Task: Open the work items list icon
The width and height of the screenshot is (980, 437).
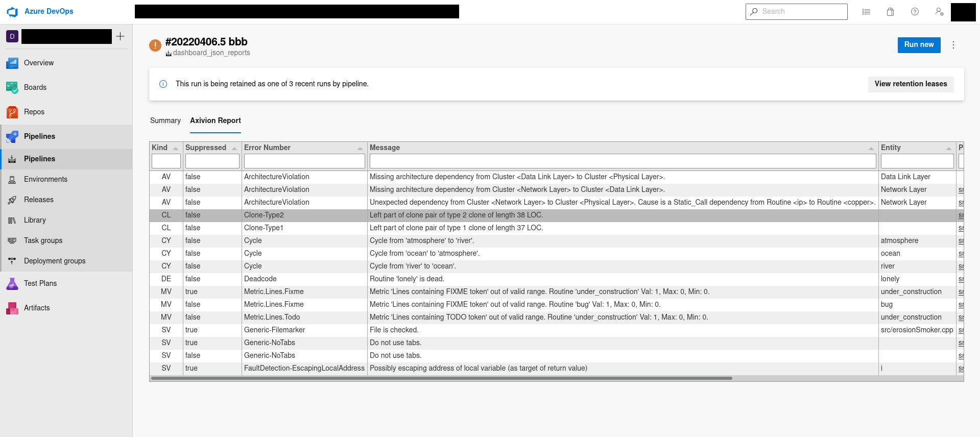Action: coord(866,12)
